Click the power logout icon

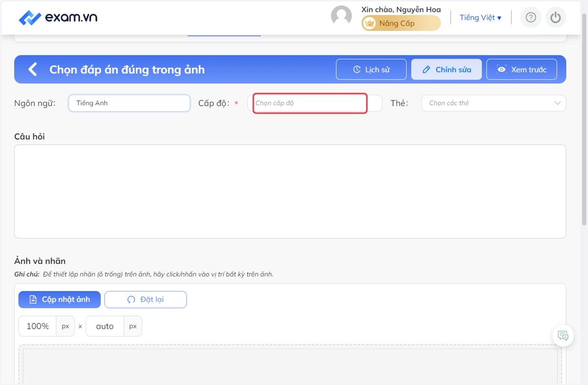pos(555,18)
